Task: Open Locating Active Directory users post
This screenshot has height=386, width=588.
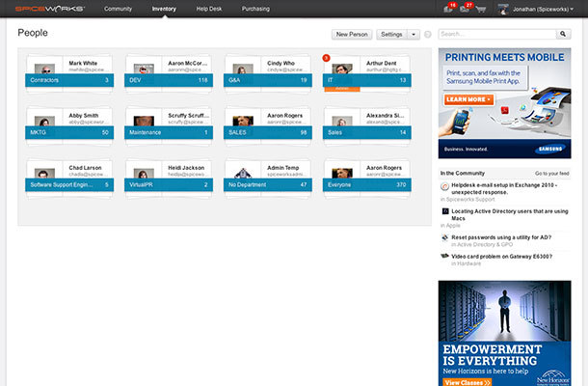Action: [510, 215]
